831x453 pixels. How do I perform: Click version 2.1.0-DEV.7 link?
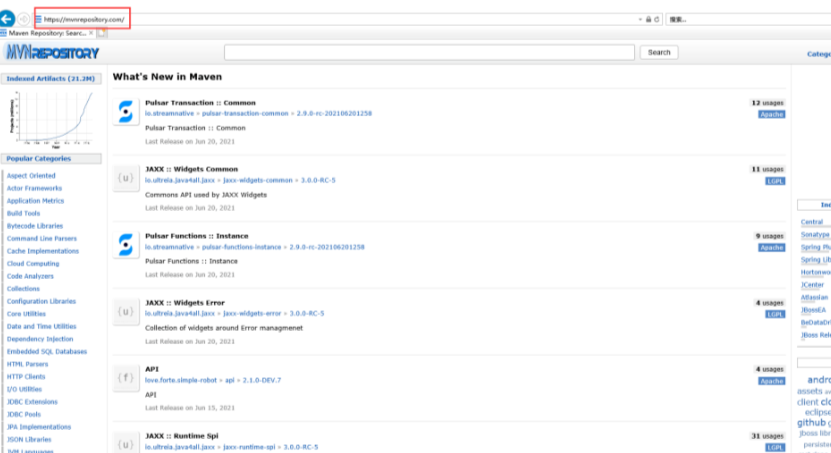(x=262, y=380)
